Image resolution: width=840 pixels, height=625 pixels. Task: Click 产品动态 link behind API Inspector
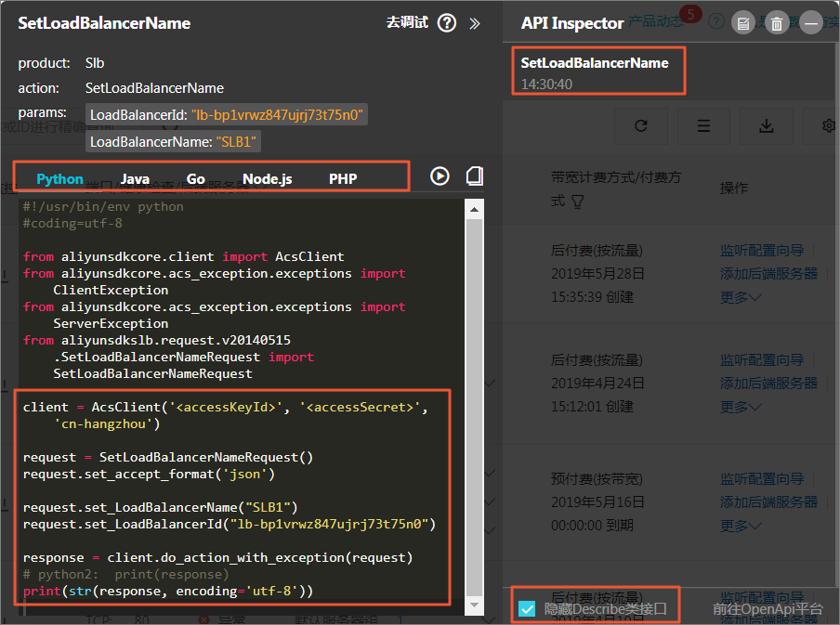pos(656,20)
